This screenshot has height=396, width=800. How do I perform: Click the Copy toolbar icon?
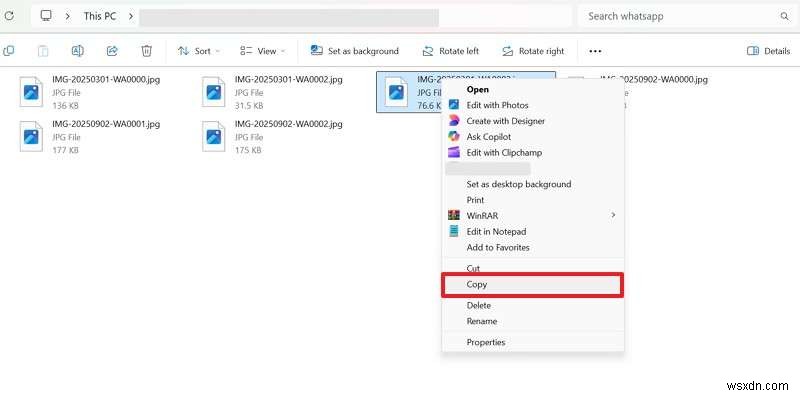[x=9, y=51]
